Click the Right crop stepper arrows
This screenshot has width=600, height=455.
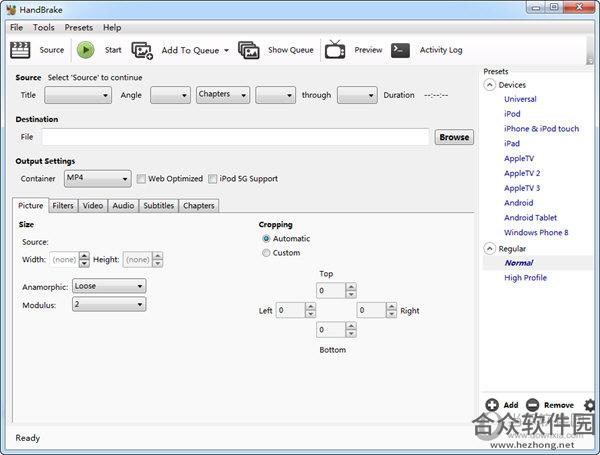tap(391, 310)
